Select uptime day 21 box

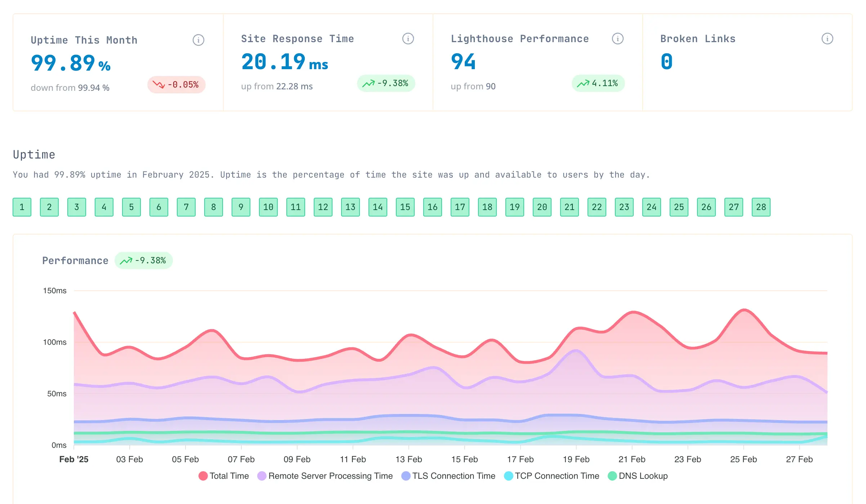click(x=570, y=207)
